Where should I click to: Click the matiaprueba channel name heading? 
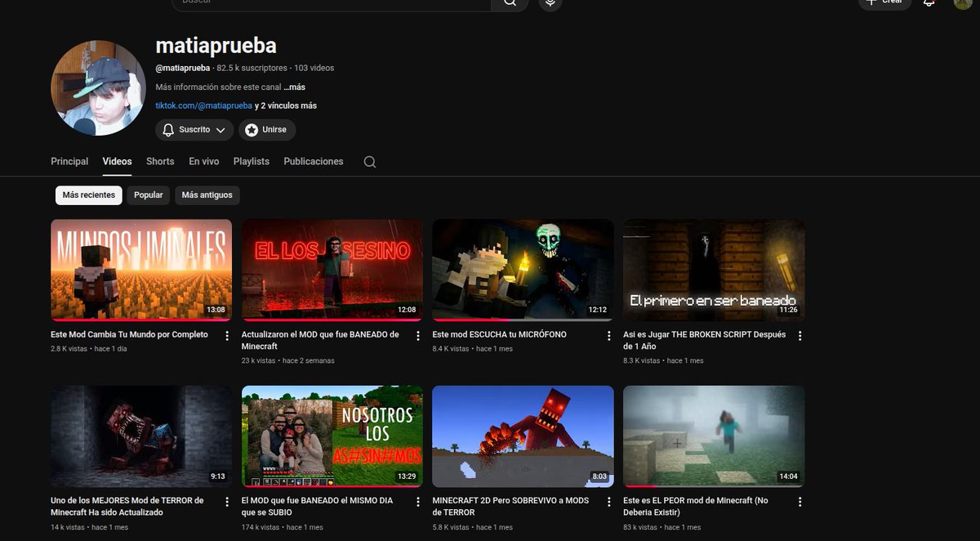pyautogui.click(x=216, y=45)
